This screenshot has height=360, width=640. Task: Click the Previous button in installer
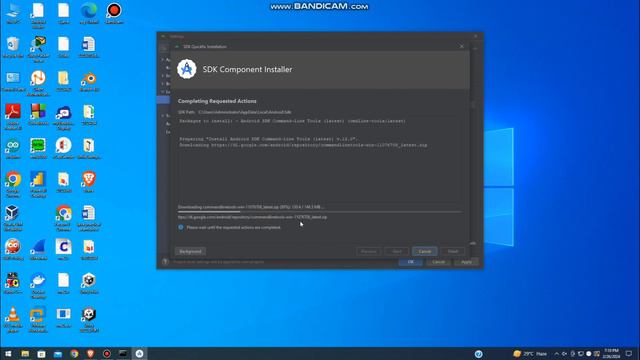[368, 251]
